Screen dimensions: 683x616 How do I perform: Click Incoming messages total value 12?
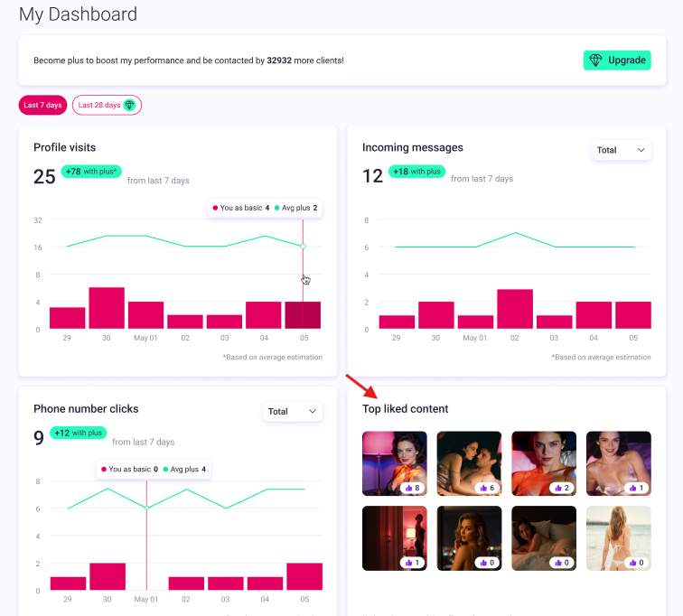[x=372, y=176]
